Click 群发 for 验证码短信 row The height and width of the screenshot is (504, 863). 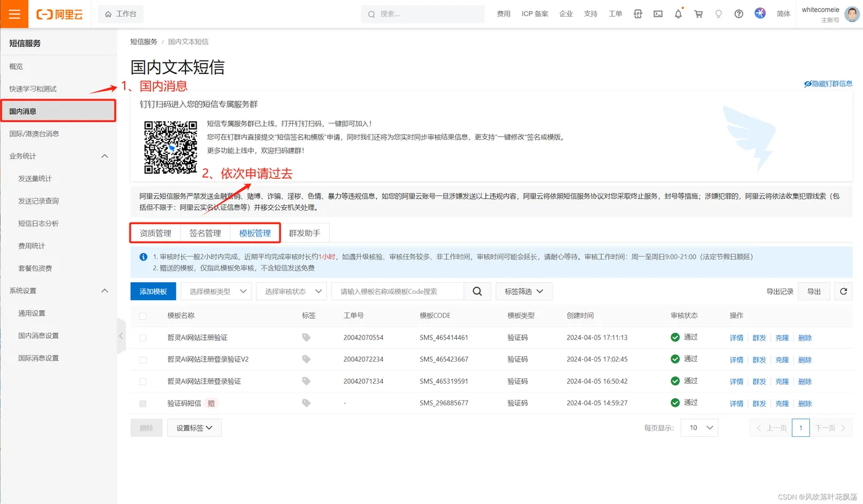[x=759, y=404]
